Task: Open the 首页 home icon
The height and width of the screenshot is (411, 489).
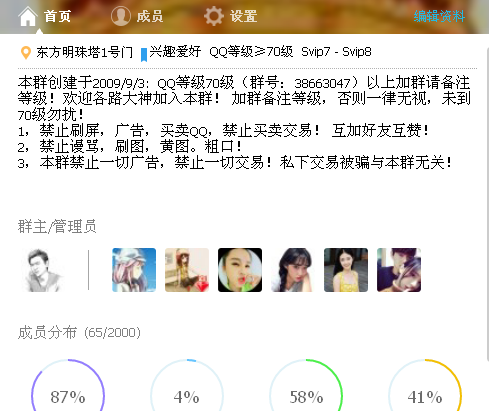Action: point(28,16)
